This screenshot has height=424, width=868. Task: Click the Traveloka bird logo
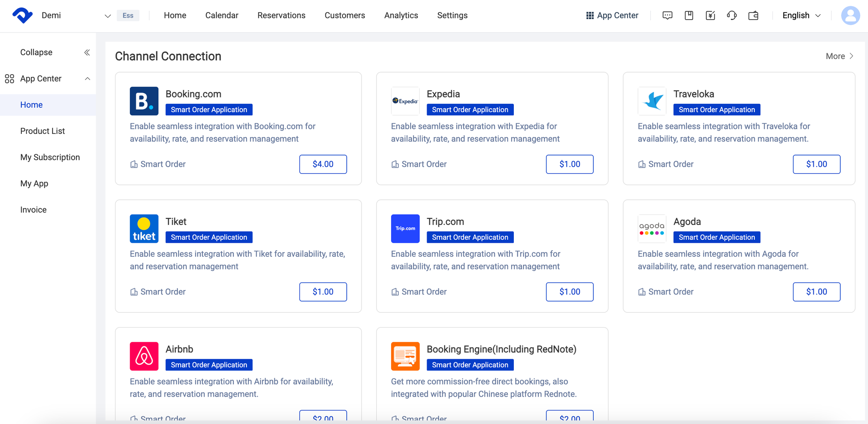tap(652, 101)
